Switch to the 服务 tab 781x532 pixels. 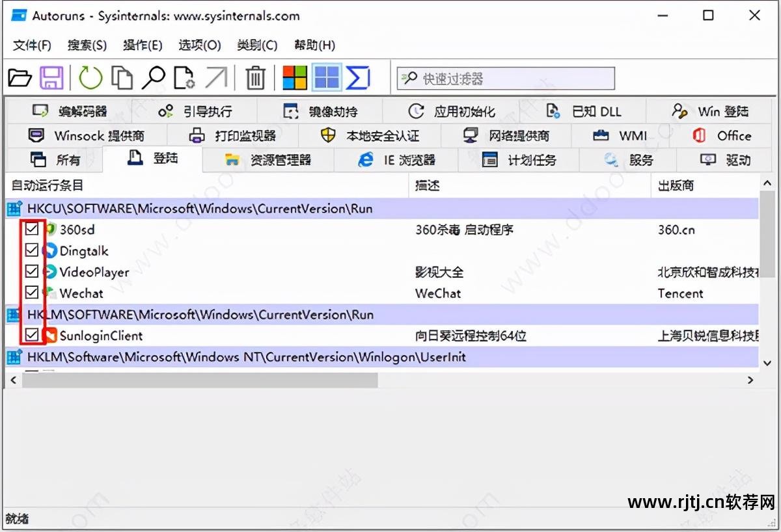click(x=633, y=159)
